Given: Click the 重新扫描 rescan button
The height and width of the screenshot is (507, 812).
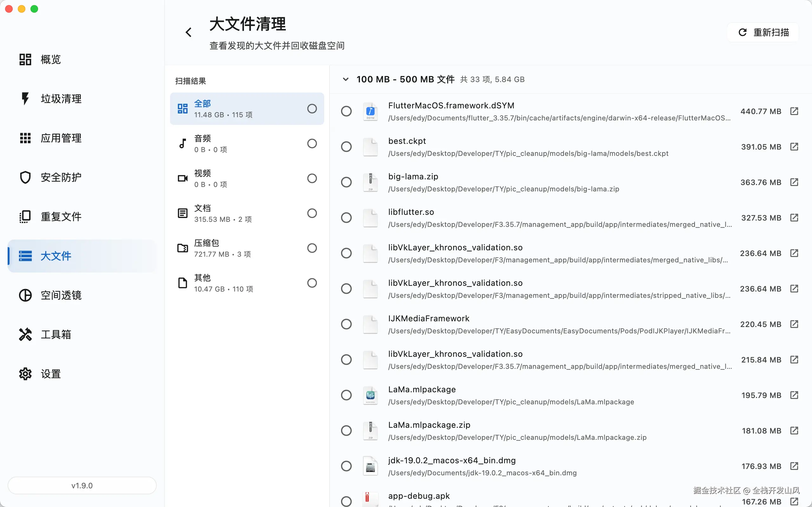Looking at the screenshot, I should click(x=763, y=32).
